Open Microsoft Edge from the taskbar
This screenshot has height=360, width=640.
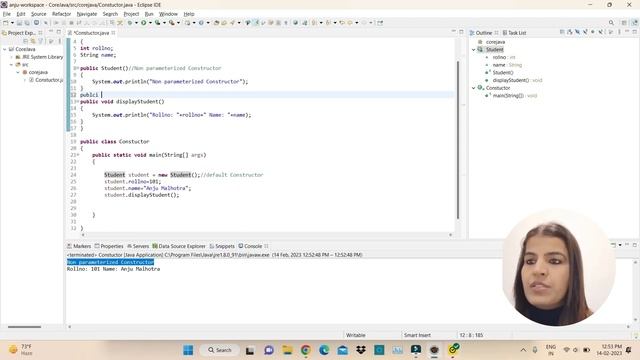(x=324, y=350)
